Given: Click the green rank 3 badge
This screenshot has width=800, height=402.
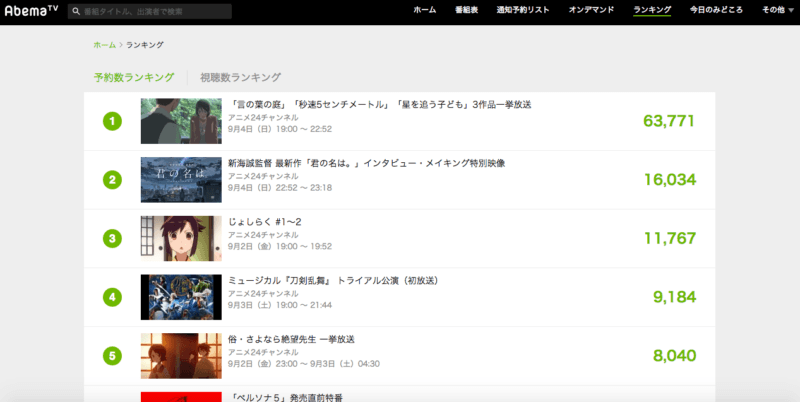Looking at the screenshot, I should point(113,238).
